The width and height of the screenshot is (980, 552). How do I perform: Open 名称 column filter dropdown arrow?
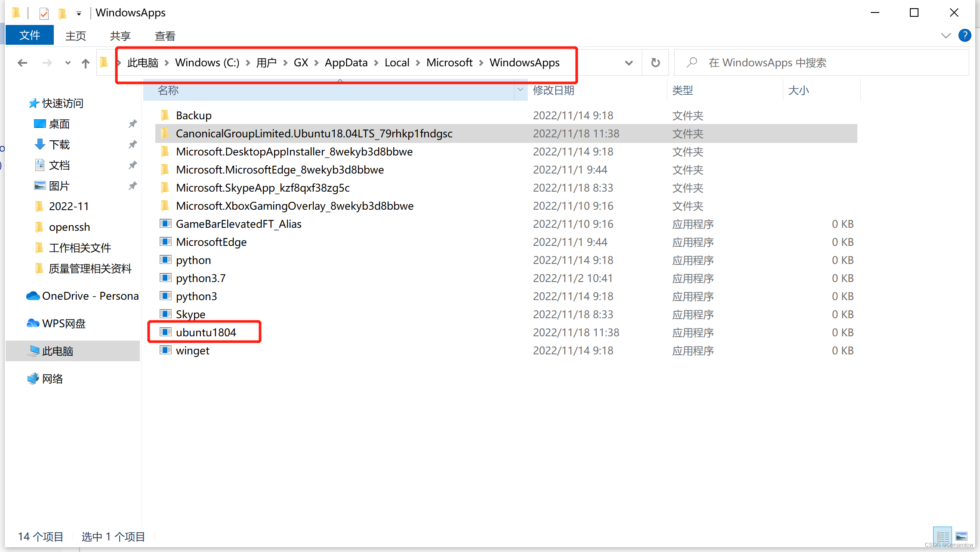pyautogui.click(x=521, y=90)
